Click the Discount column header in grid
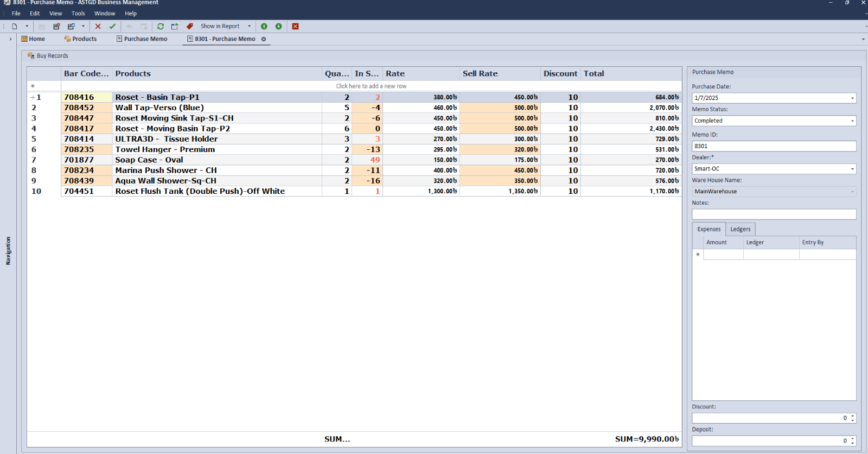The height and width of the screenshot is (454, 868). coord(560,74)
